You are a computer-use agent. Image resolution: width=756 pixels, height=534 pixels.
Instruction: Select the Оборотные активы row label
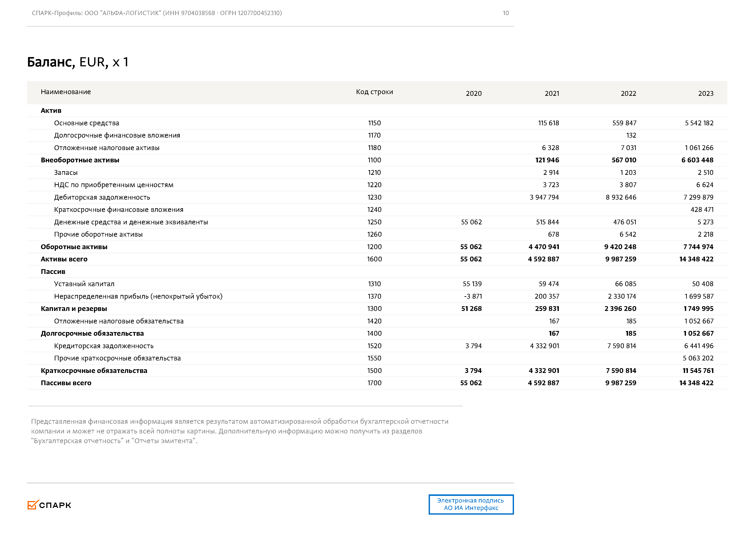tap(74, 247)
